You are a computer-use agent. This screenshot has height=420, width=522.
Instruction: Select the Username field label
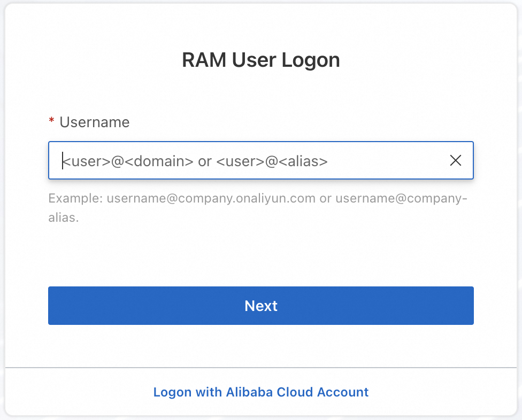[x=95, y=122]
